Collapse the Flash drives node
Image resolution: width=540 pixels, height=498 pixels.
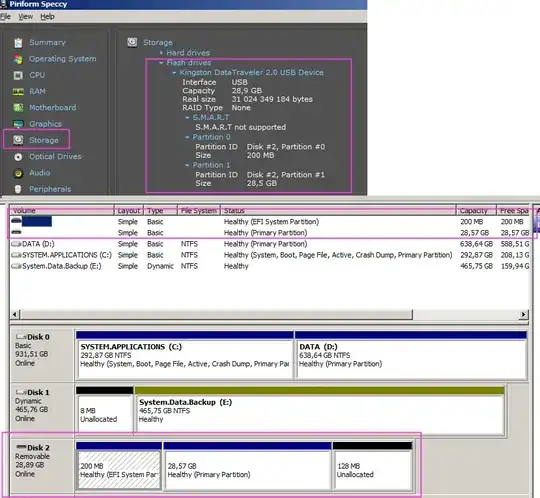(161, 63)
